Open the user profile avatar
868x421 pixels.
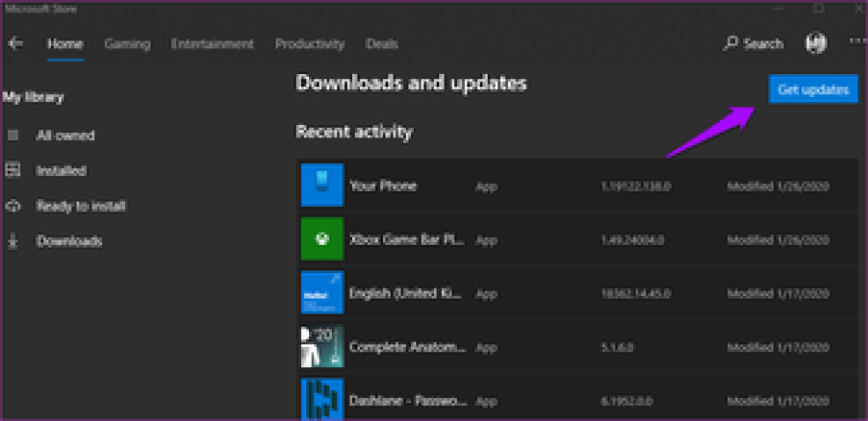coord(815,43)
